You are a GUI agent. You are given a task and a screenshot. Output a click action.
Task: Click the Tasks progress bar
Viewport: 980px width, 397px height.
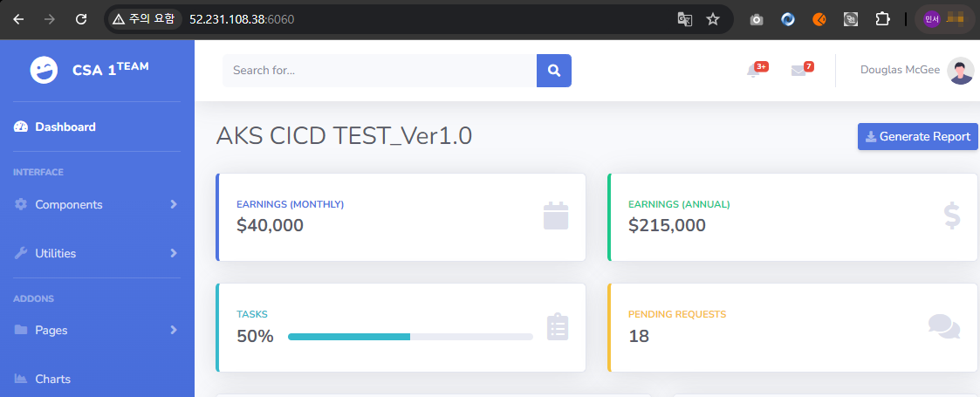coord(410,336)
